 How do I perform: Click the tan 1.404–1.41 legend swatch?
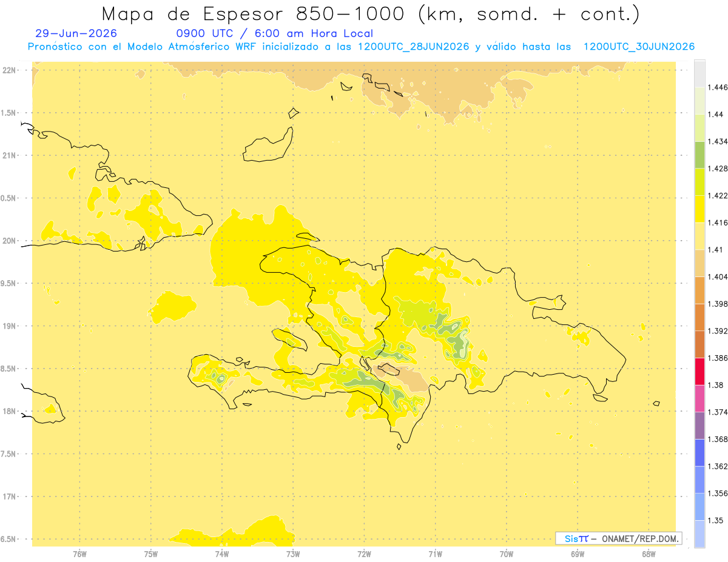click(x=699, y=263)
